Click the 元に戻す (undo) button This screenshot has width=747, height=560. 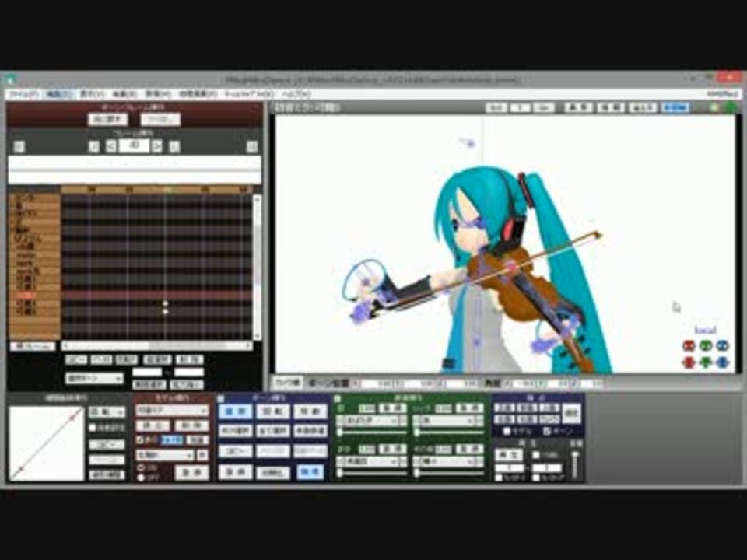108,118
